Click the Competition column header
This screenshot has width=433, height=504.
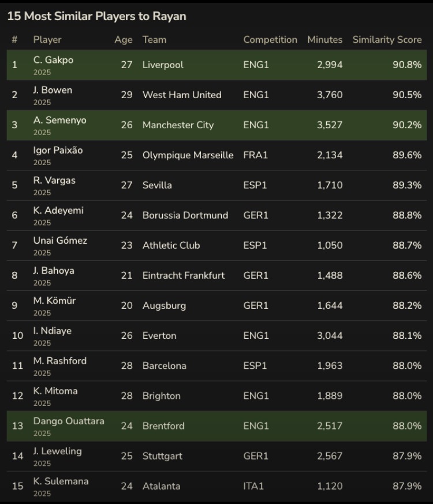click(x=270, y=40)
